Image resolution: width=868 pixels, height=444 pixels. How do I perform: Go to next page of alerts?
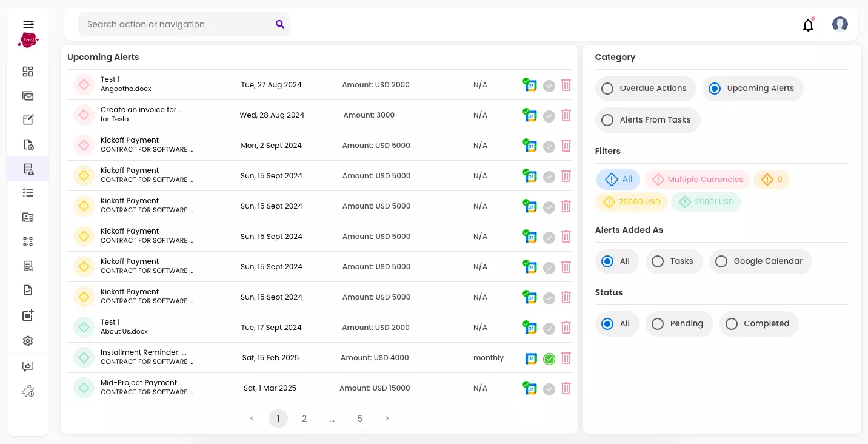(x=387, y=419)
